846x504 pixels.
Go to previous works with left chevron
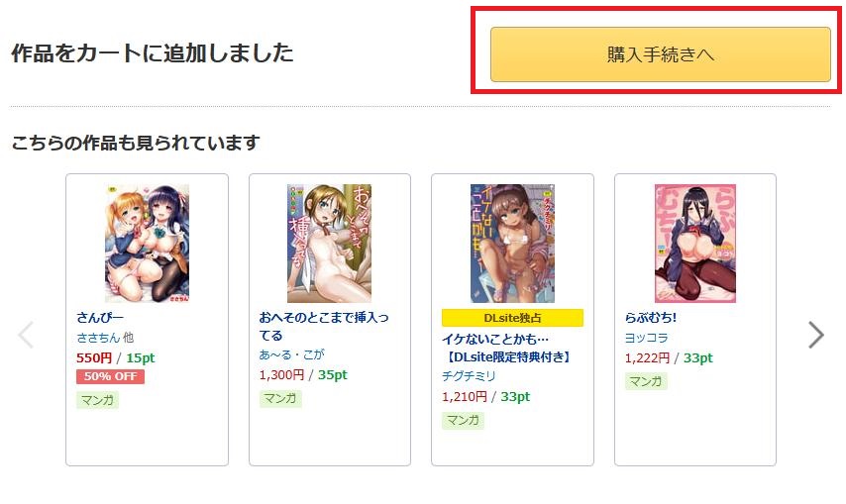pos(26,335)
